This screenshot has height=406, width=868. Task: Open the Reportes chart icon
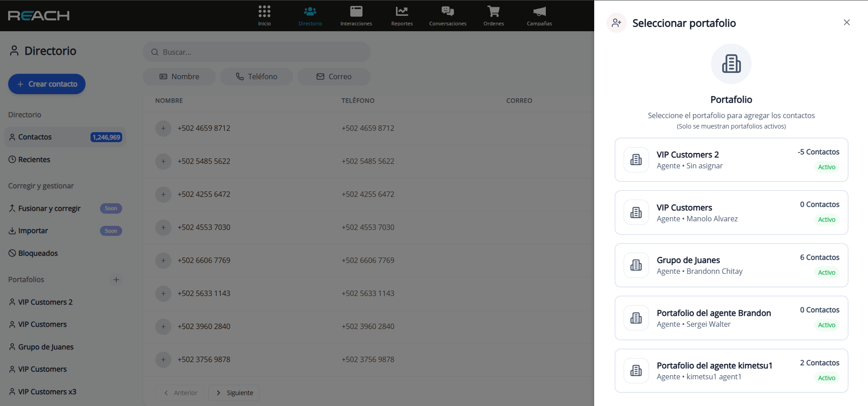402,12
